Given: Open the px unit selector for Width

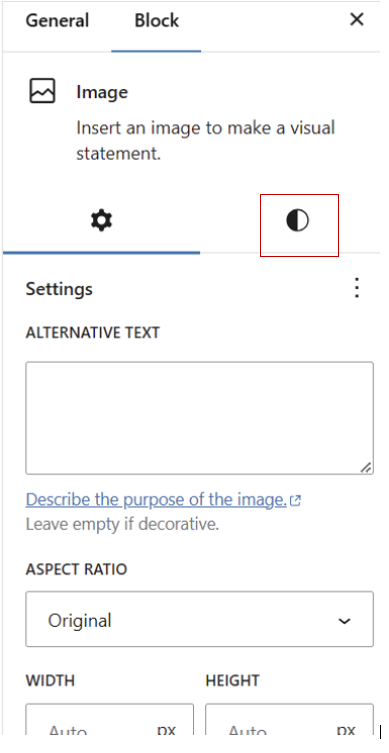Looking at the screenshot, I should [x=167, y=731].
